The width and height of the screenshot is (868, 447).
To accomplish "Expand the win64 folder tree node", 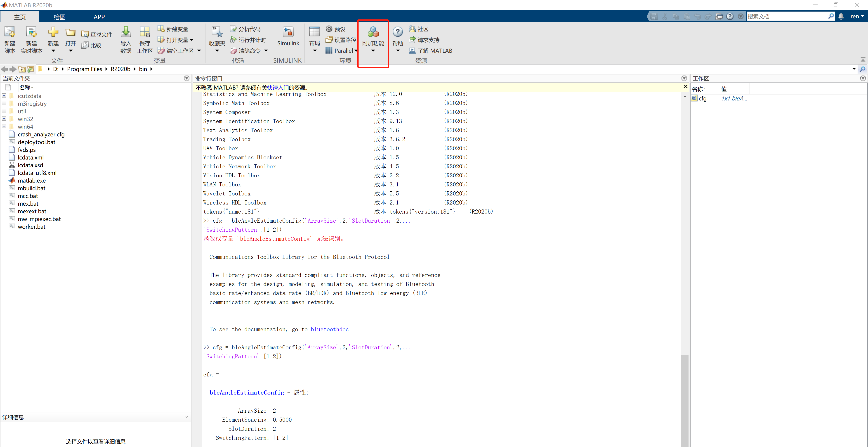I will pos(4,126).
